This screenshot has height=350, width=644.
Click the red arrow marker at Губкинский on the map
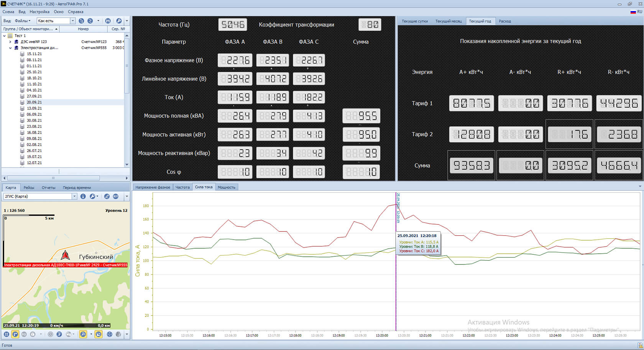65,255
